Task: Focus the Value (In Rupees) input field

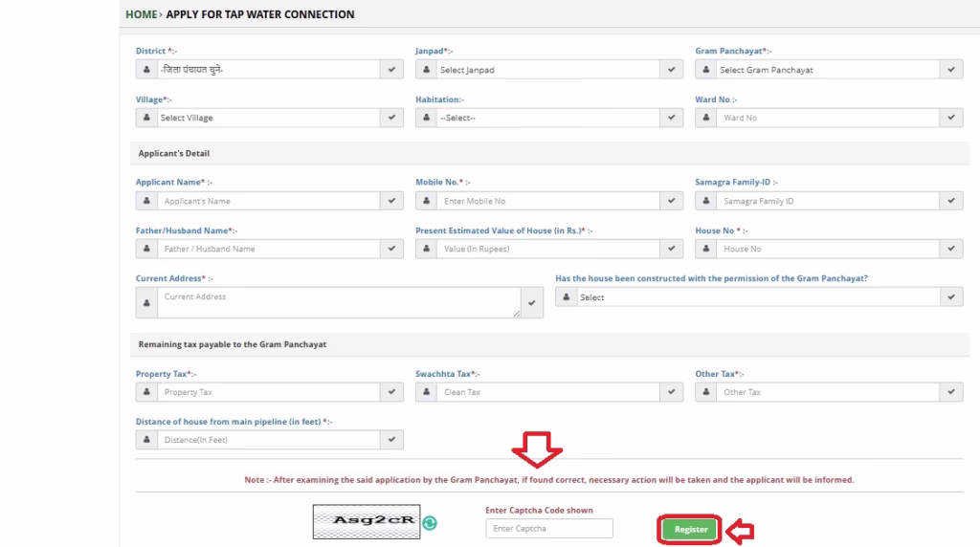Action: pos(548,249)
